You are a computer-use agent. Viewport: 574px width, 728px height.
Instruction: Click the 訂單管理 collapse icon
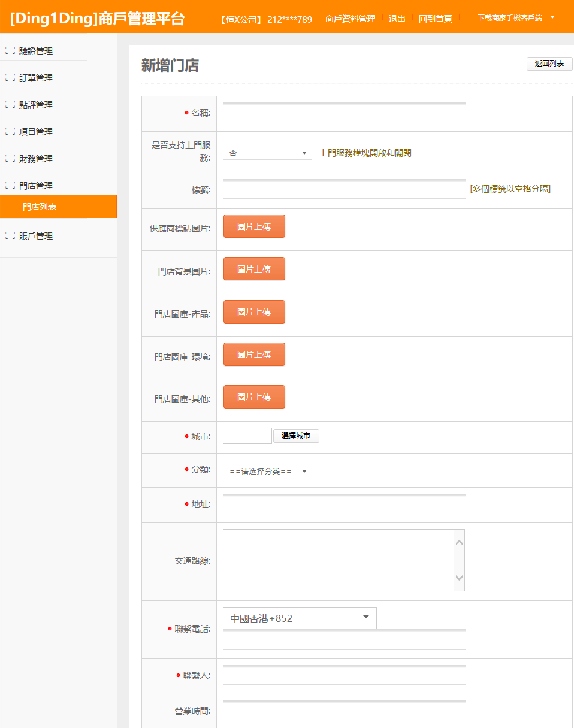coord(10,77)
